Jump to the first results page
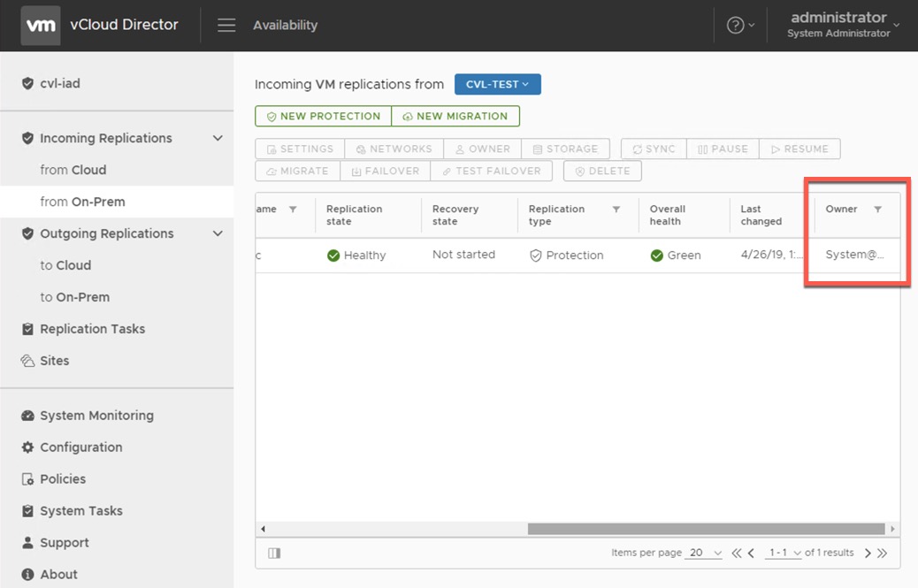This screenshot has height=588, width=918. [x=737, y=554]
